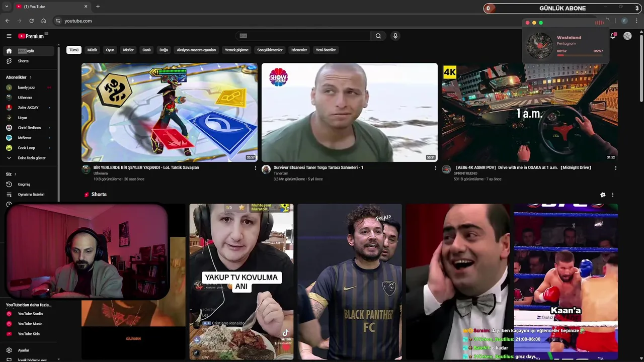Select the Müzik filter chip
The width and height of the screenshot is (644, 362).
point(92,50)
